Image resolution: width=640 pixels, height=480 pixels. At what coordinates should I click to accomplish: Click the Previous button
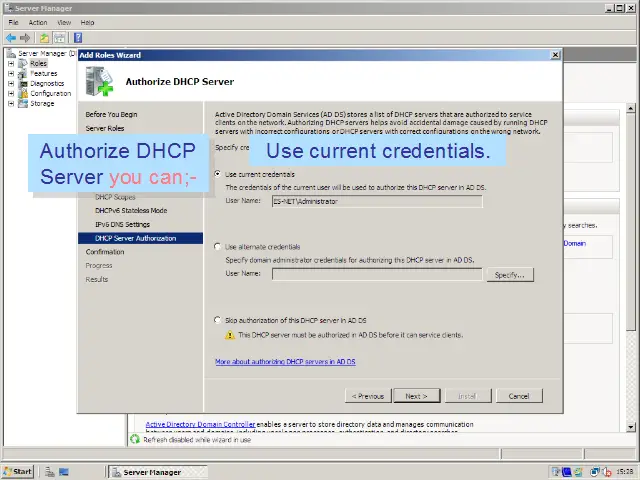(x=368, y=396)
